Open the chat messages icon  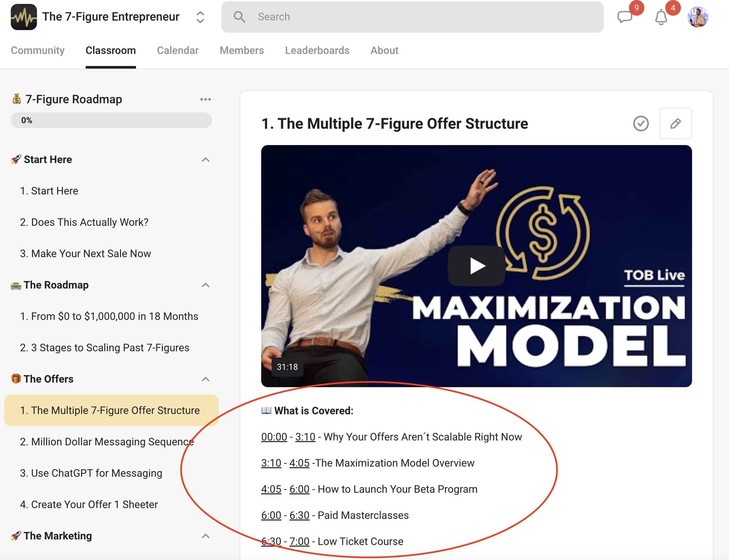(x=625, y=17)
